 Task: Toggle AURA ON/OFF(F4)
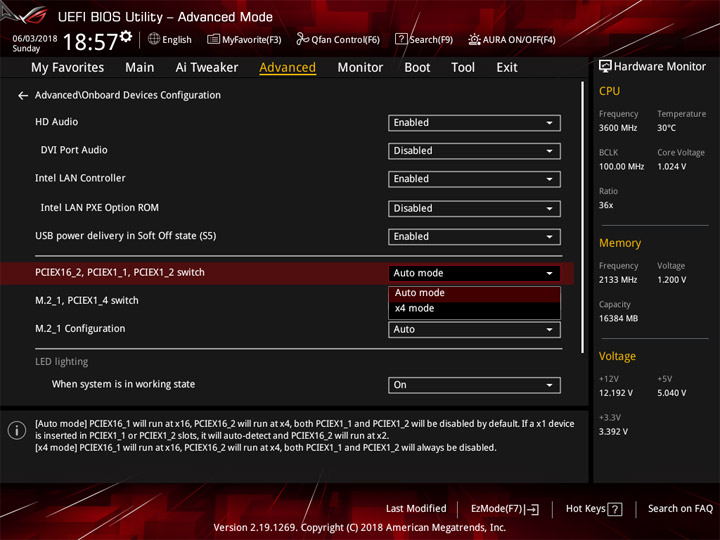pyautogui.click(x=512, y=39)
